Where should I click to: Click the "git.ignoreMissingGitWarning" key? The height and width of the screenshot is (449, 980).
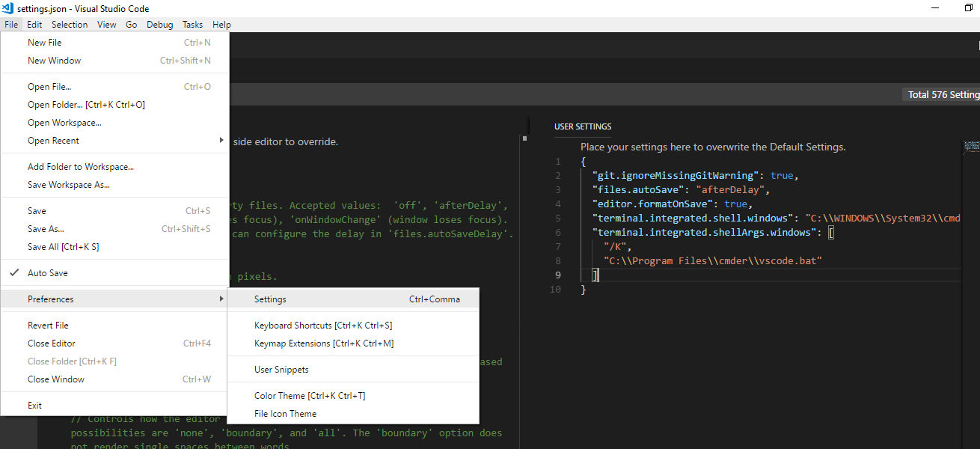tap(676, 176)
